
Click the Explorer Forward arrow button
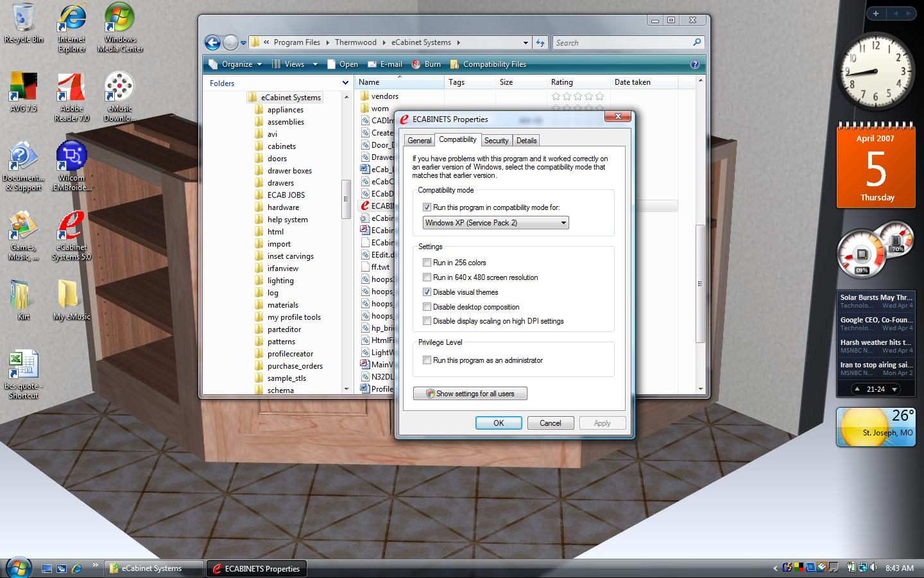pos(230,42)
